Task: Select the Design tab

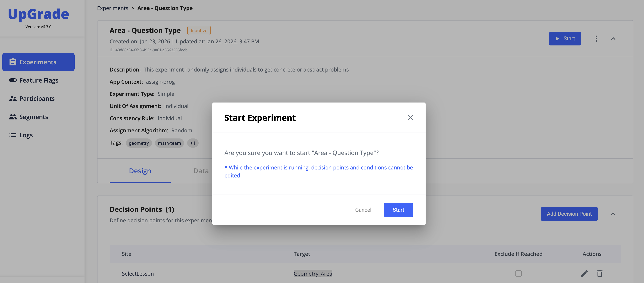Action: click(x=140, y=171)
